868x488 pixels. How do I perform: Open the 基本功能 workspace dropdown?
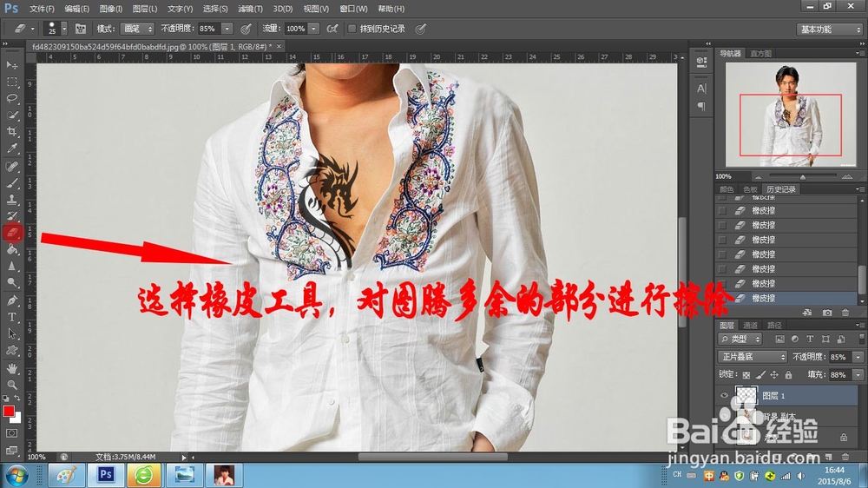pyautogui.click(x=829, y=30)
